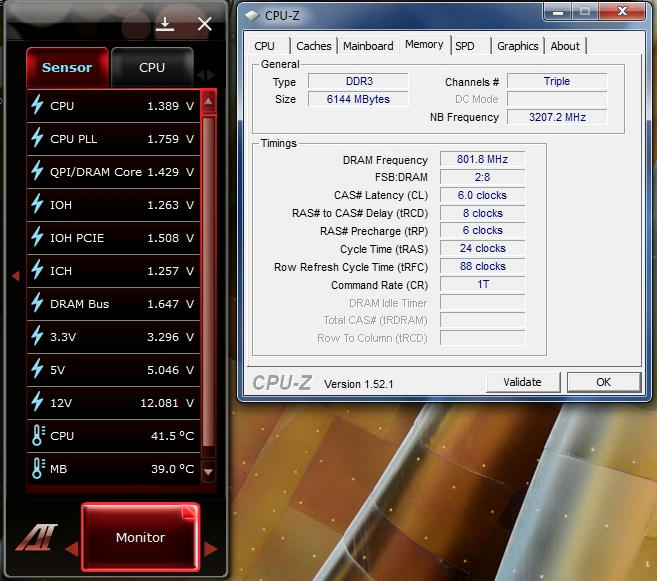Open the About tab in CPU-Z
The height and width of the screenshot is (581, 657).
coord(565,46)
